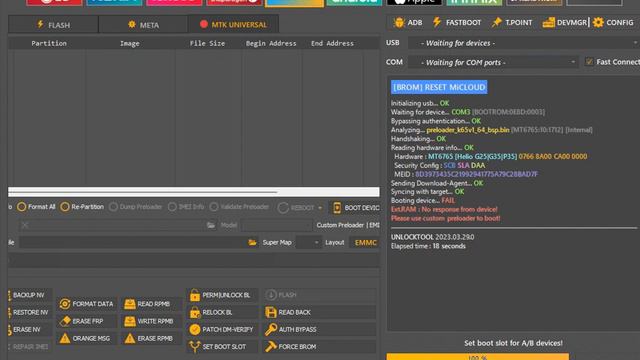The width and height of the screenshot is (640, 360).
Task: Click the preloader_k65v1_64_bsp.bin log text
Action: pyautogui.click(x=468, y=130)
